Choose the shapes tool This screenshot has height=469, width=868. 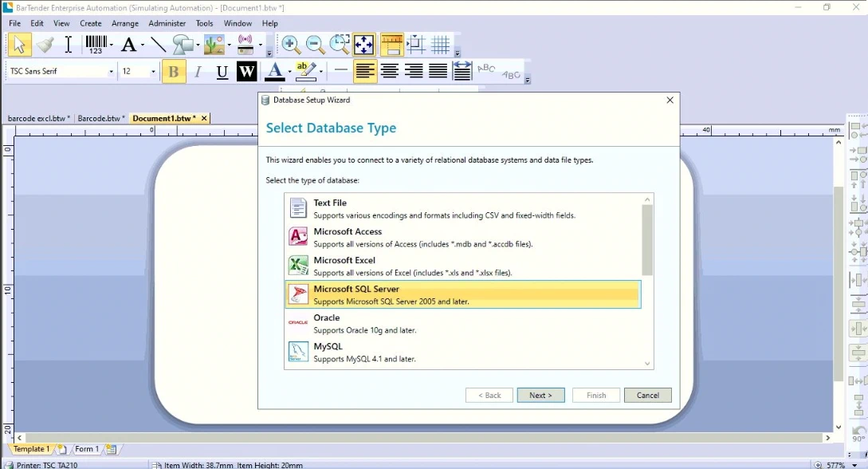point(182,45)
